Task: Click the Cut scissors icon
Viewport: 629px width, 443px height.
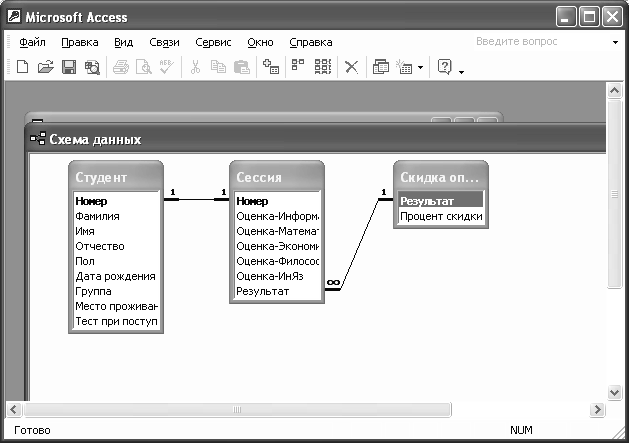Action: (x=195, y=67)
